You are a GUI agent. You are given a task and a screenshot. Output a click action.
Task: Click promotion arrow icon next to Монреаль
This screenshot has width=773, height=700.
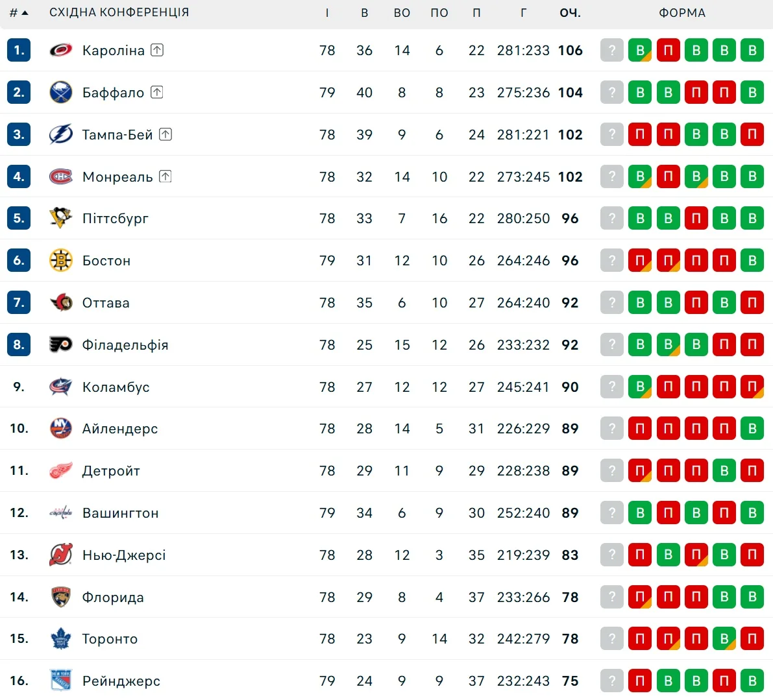tap(166, 176)
